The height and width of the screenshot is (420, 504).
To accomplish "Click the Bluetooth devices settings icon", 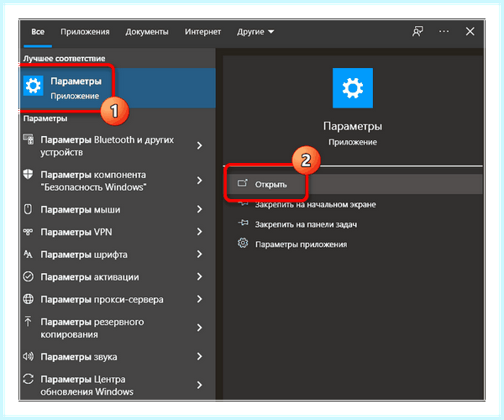I will point(29,139).
